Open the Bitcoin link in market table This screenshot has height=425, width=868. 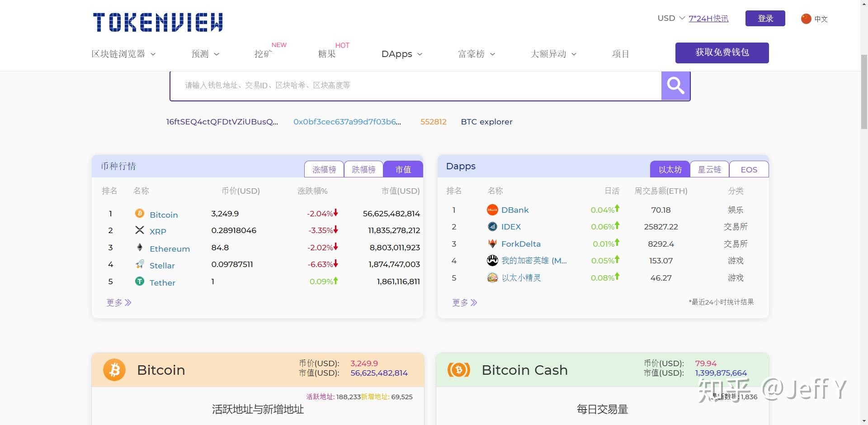(164, 215)
